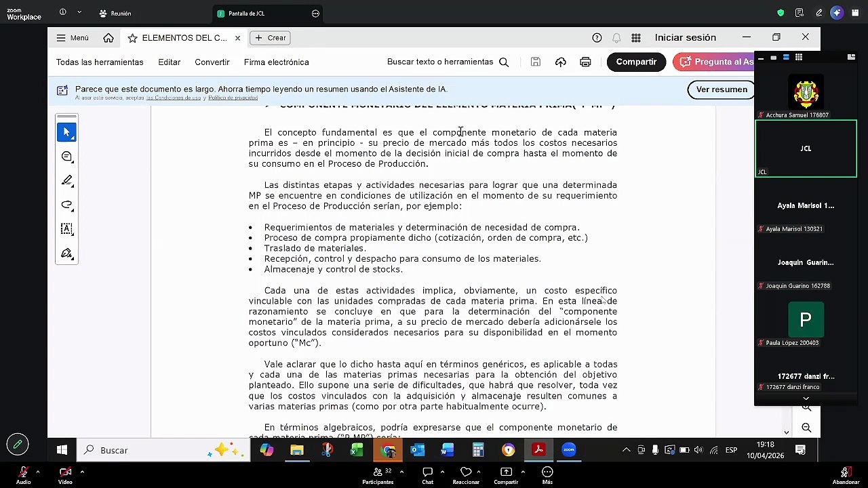Open the Zoom Más options button
The height and width of the screenshot is (488, 868).
(547, 475)
